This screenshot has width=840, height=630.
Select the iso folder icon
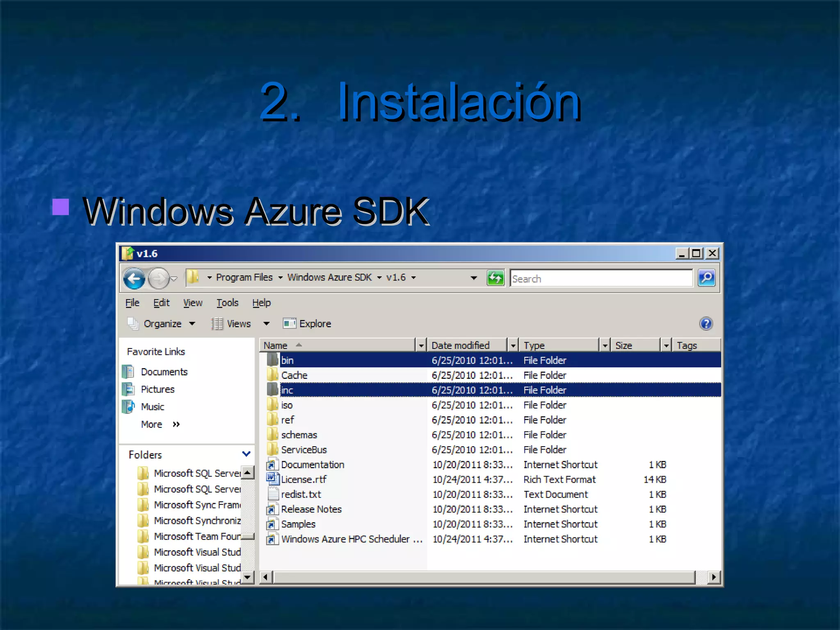[x=273, y=404]
